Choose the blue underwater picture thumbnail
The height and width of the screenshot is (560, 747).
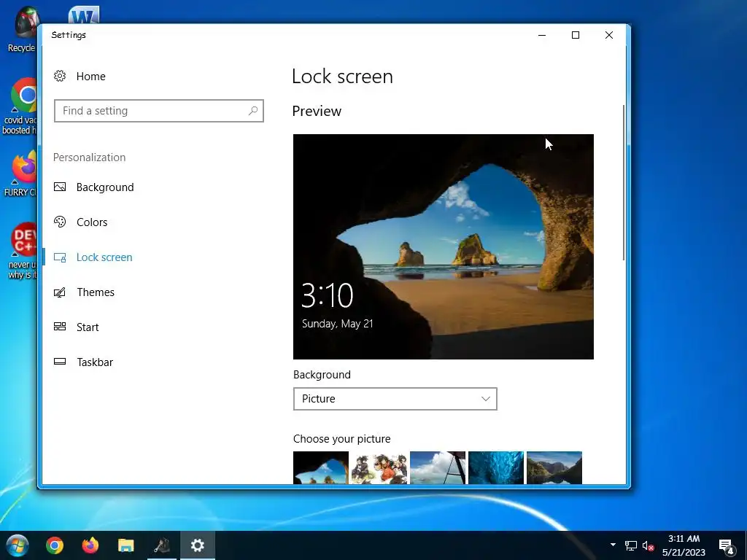(x=496, y=467)
